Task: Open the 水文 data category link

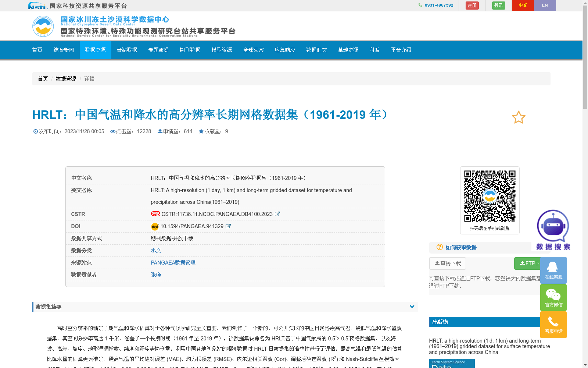Action: (156, 251)
